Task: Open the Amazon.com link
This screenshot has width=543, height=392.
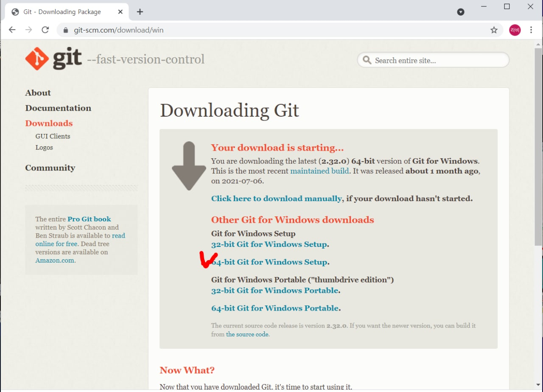Action: point(55,260)
